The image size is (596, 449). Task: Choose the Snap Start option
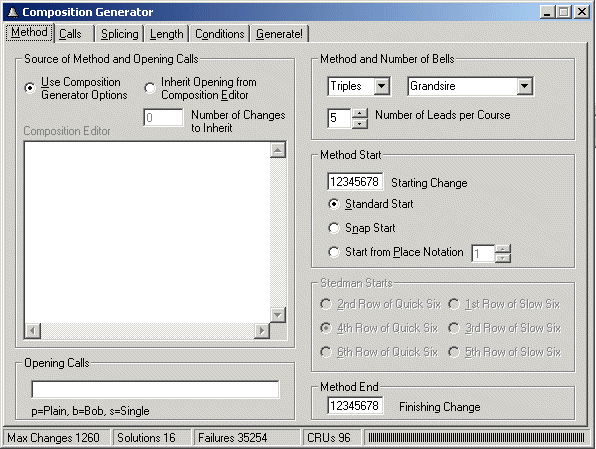(333, 228)
